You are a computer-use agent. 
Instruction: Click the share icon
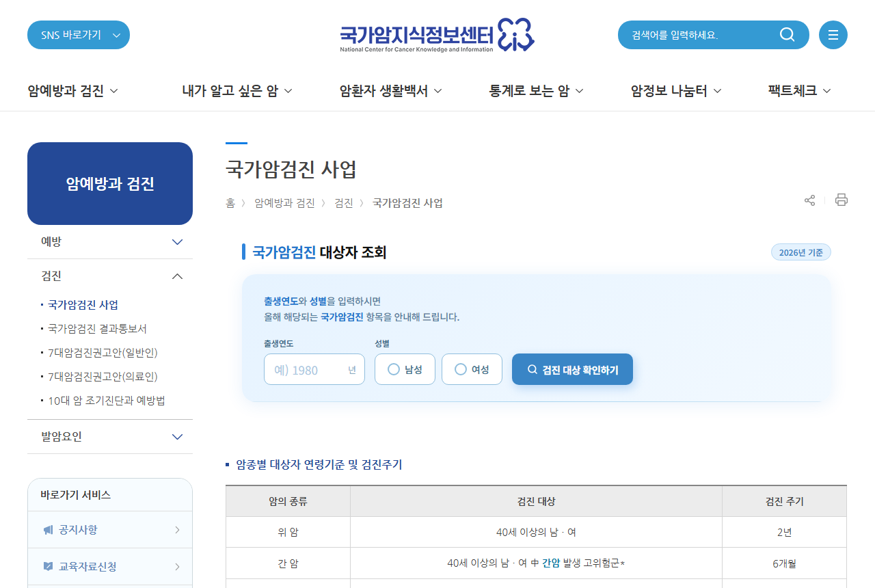810,200
